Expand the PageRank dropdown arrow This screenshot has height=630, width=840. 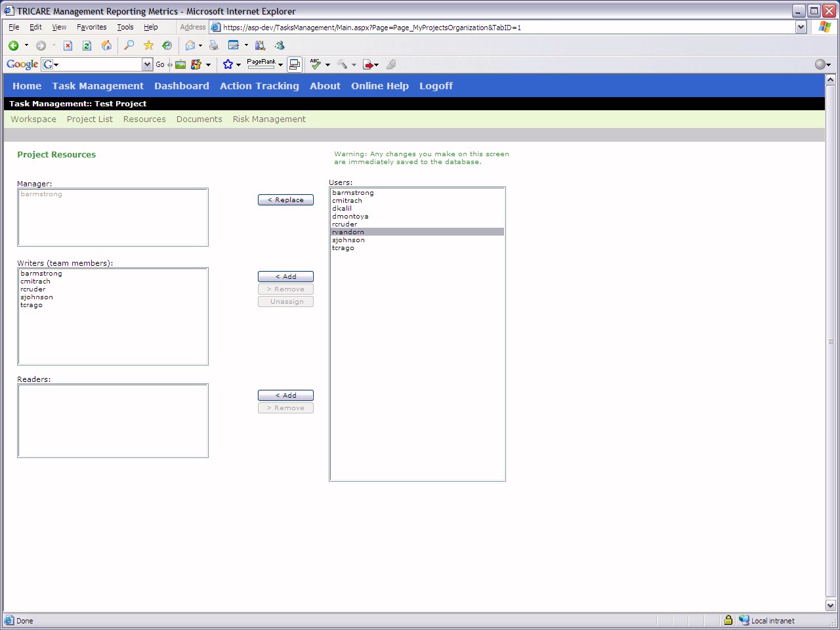tap(280, 65)
